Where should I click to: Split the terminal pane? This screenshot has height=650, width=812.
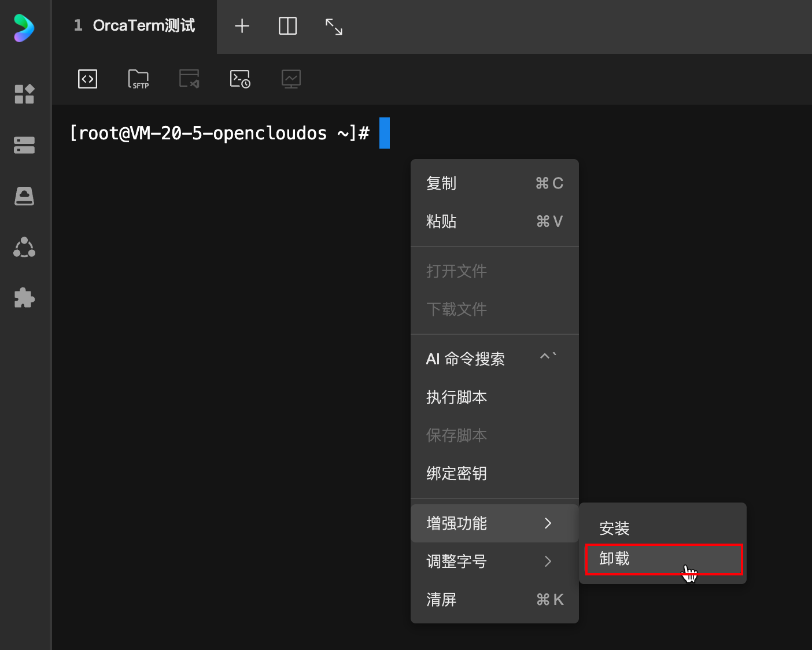(287, 26)
